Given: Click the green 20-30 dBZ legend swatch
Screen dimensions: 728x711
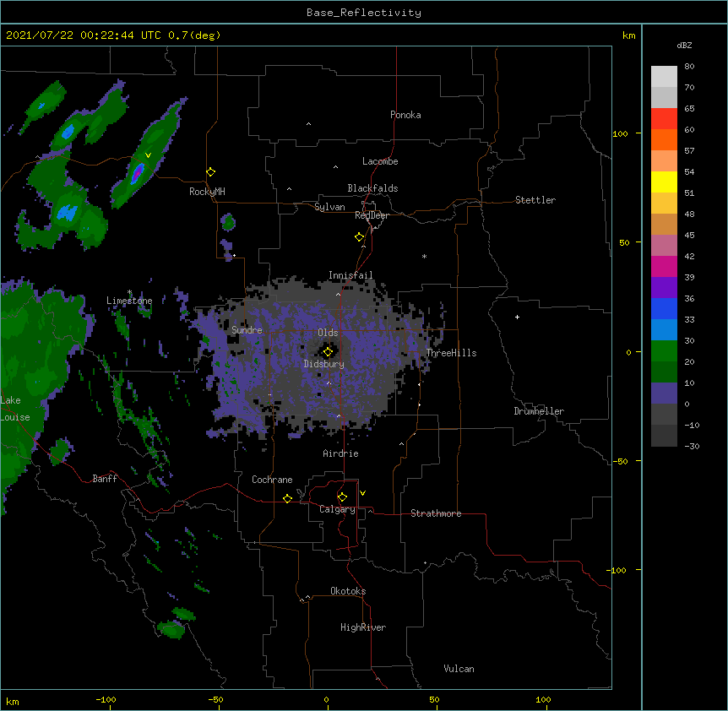Looking at the screenshot, I should coord(664,351).
